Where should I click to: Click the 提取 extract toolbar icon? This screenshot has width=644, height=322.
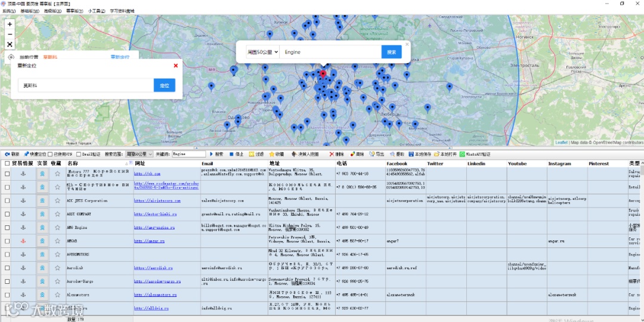pyautogui.click(x=392, y=154)
